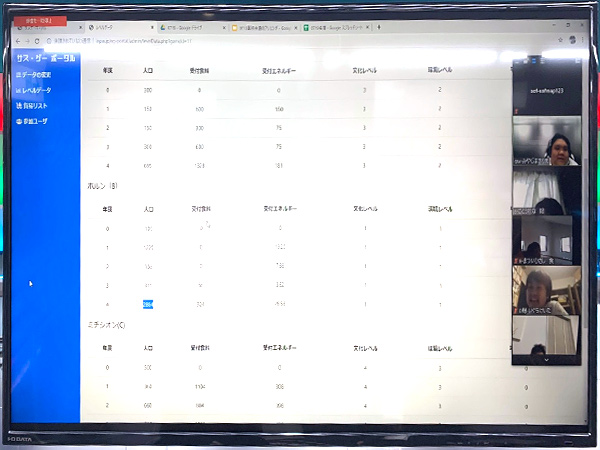The height and width of the screenshot is (450, 600).
Task: Click the red banner above the tabs
Action: click(x=40, y=20)
